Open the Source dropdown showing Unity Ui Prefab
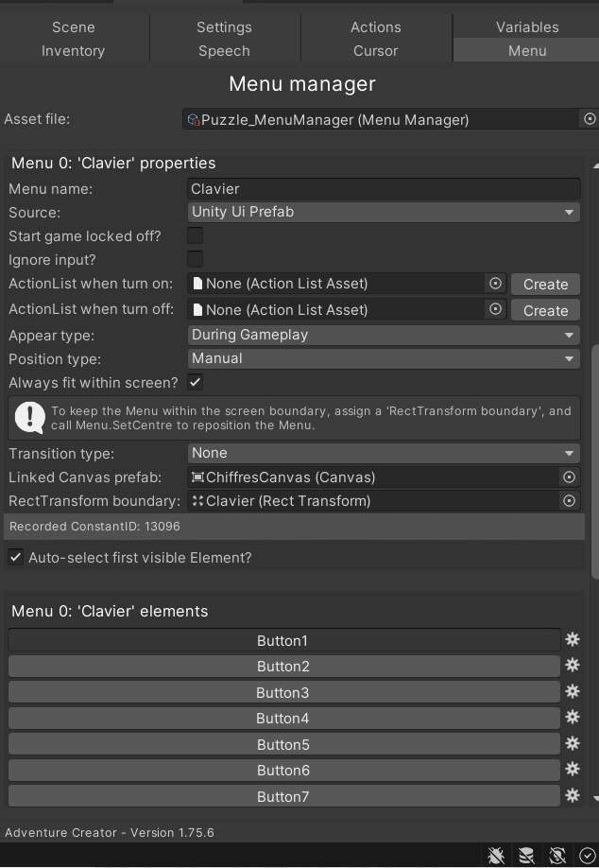Viewport: 599px width, 868px height. (x=384, y=212)
